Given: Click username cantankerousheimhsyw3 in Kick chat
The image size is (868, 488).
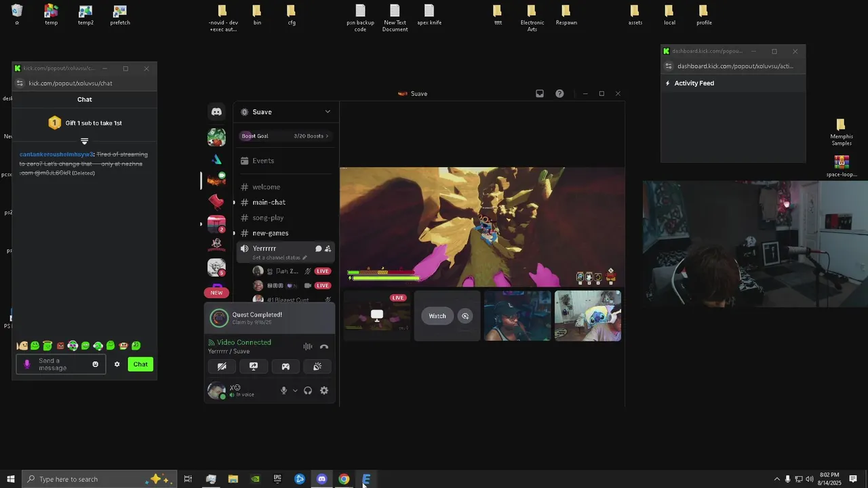Looking at the screenshot, I should pos(56,155).
